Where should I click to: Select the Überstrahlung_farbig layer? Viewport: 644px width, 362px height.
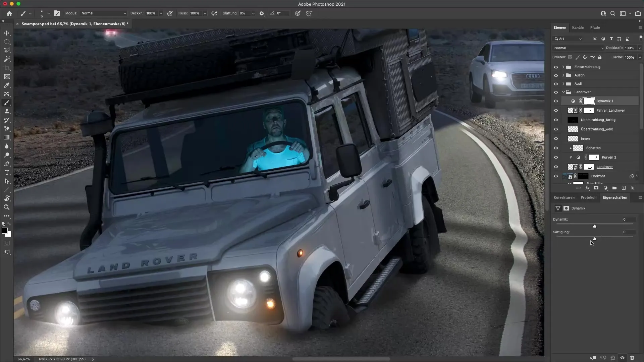click(598, 120)
